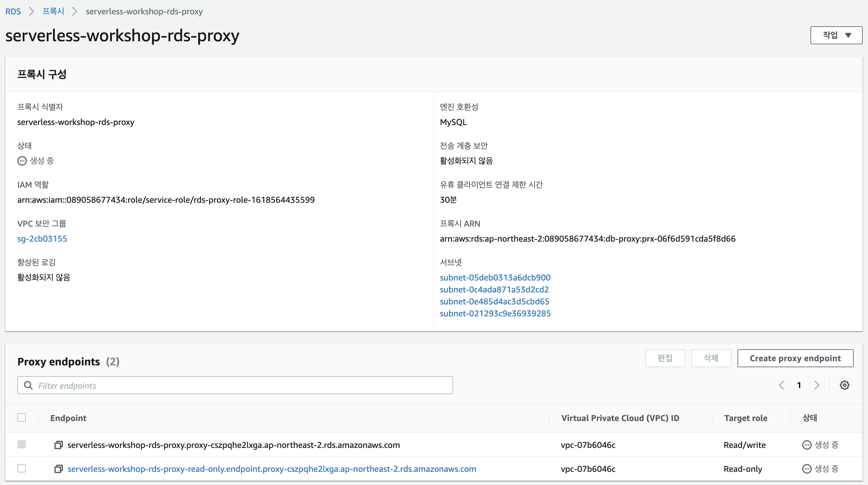Open 프록시 breadcrumb link
868x485 pixels.
[53, 11]
